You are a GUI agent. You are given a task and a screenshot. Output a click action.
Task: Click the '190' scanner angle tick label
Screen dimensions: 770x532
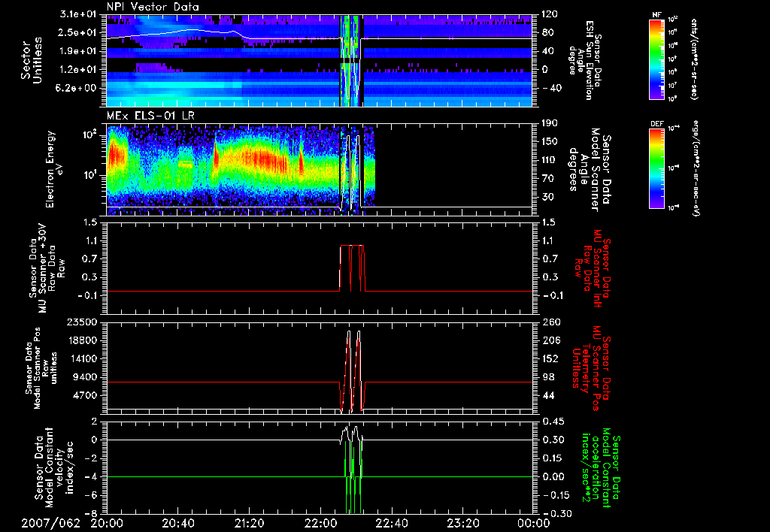coord(549,123)
